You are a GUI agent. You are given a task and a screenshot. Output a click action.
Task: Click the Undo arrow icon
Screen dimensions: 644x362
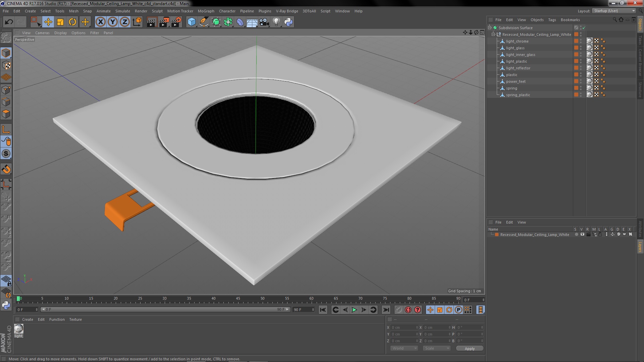pos(9,22)
